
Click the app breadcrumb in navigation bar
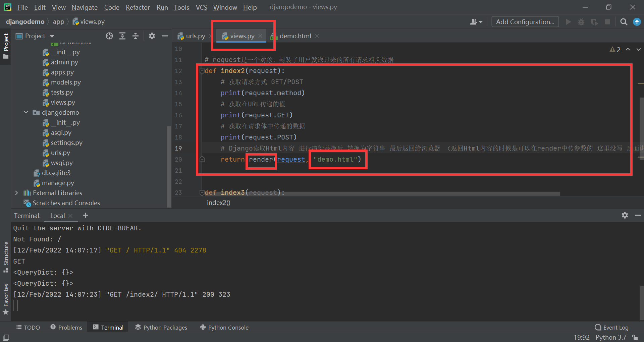58,22
